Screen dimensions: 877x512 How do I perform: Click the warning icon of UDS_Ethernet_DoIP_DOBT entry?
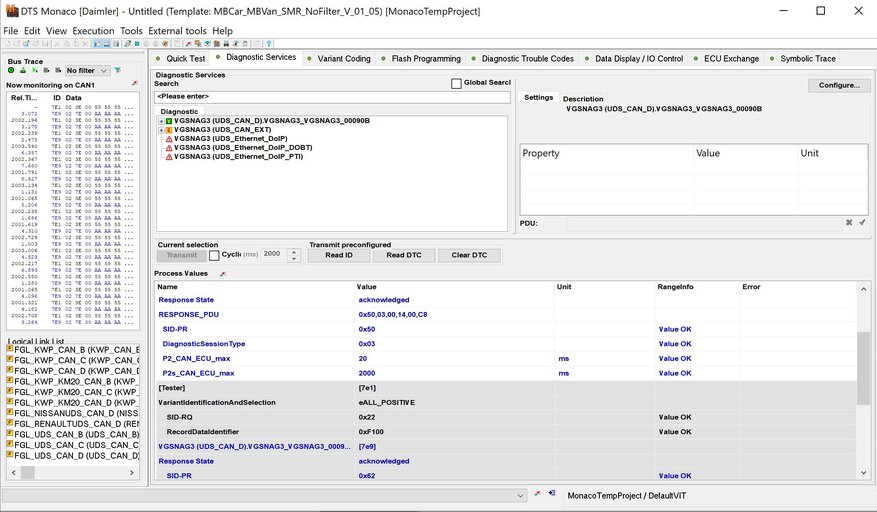click(168, 148)
